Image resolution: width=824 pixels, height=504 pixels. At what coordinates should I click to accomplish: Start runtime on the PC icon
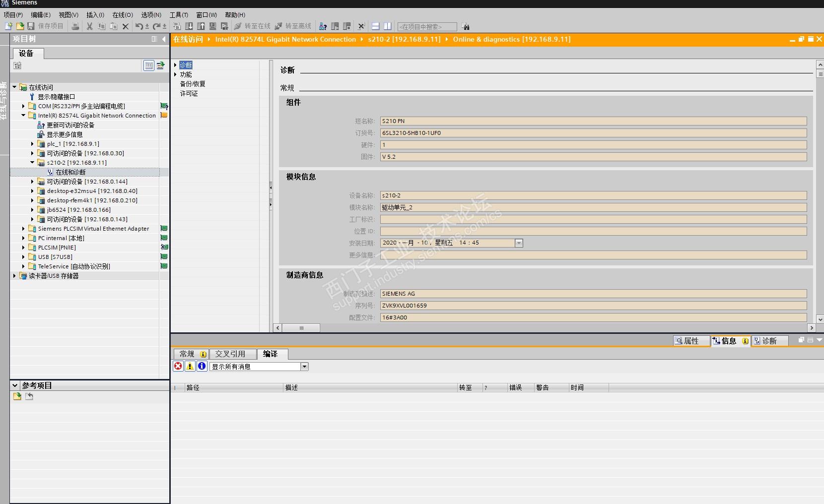225,26
